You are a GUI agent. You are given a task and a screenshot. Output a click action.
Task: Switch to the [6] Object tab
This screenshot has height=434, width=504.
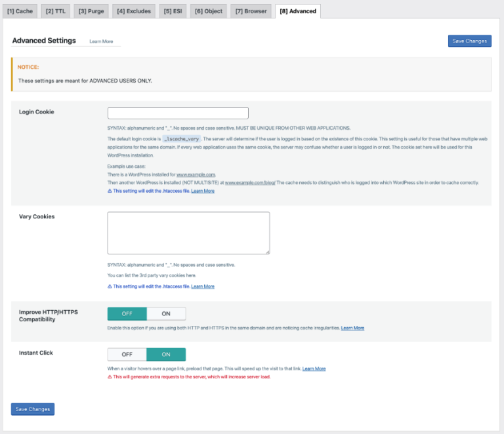(x=209, y=11)
